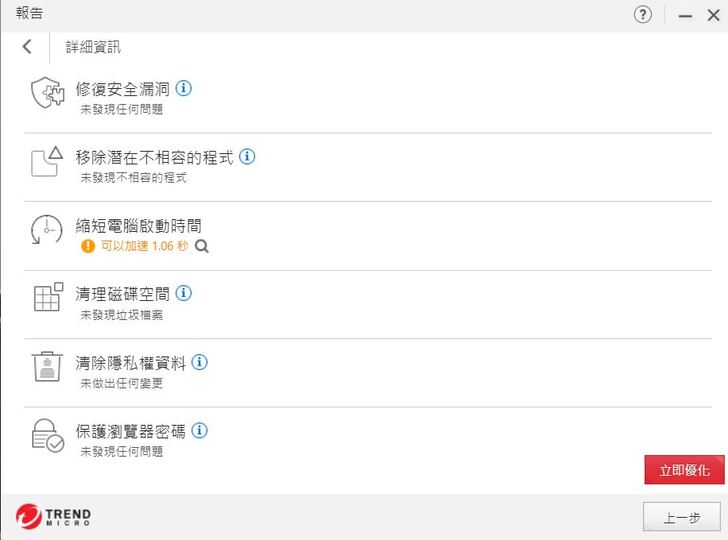This screenshot has height=540, width=728.
Task: Click the Trend Micro logo
Action: pyautogui.click(x=53, y=517)
